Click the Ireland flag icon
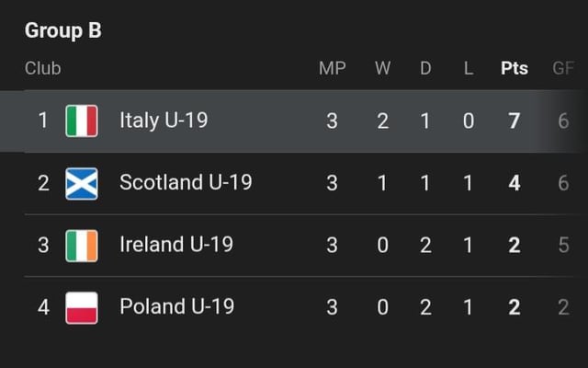This screenshot has width=588, height=368. click(x=82, y=245)
